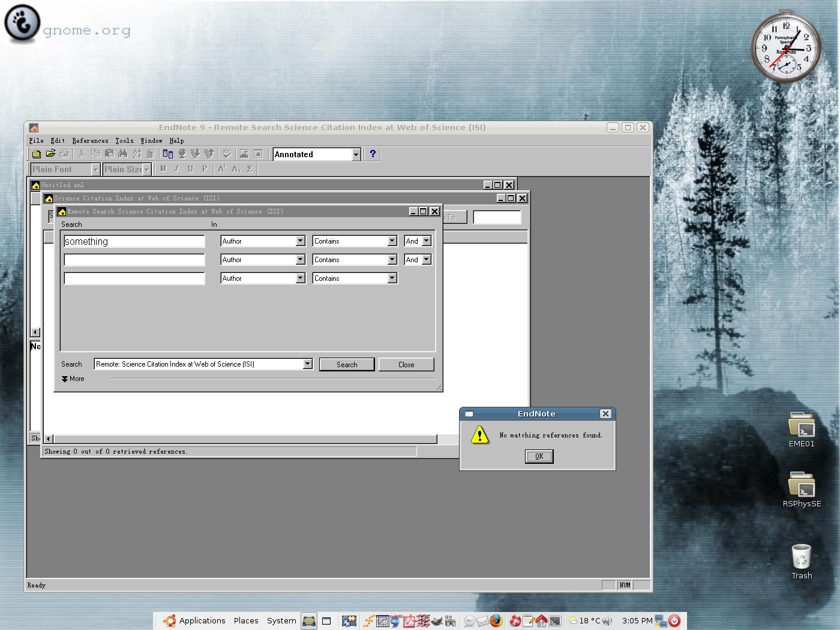Click the search field containing 'something'
840x630 pixels.
[134, 241]
